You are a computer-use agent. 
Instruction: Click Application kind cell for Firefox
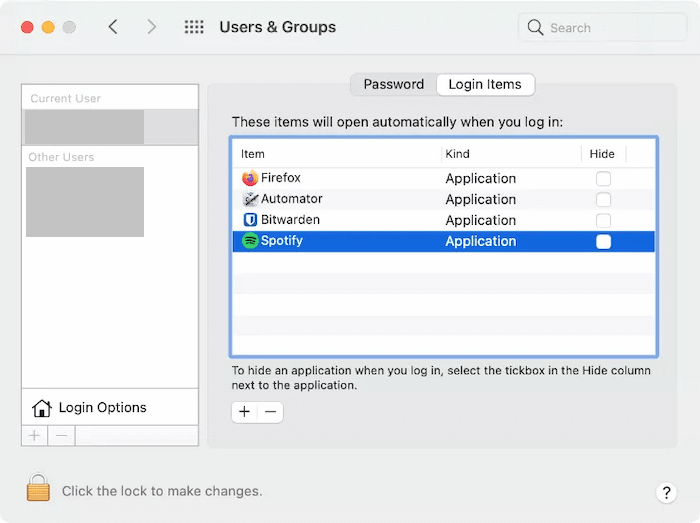tap(480, 178)
